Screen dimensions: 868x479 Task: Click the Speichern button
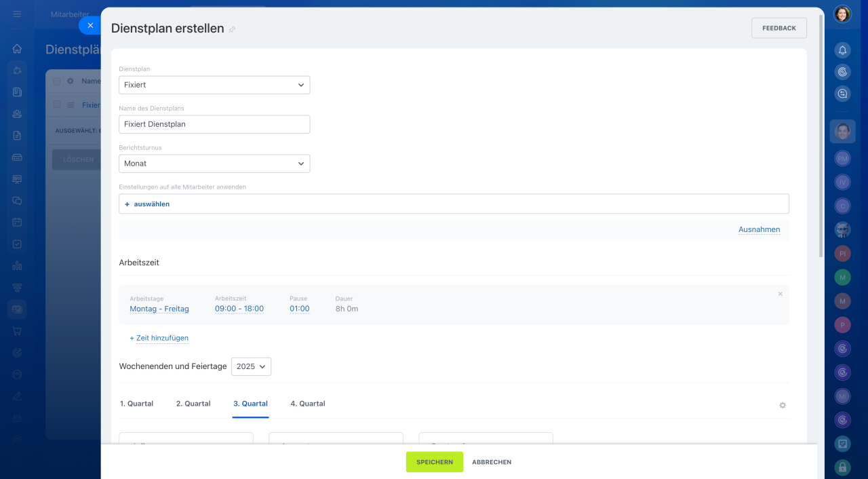[x=435, y=462]
